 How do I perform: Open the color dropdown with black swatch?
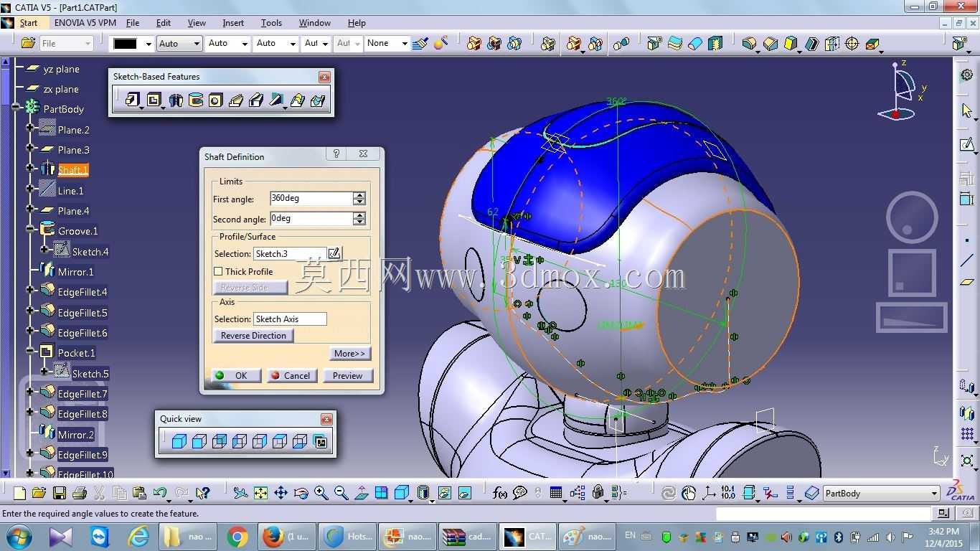[x=149, y=44]
